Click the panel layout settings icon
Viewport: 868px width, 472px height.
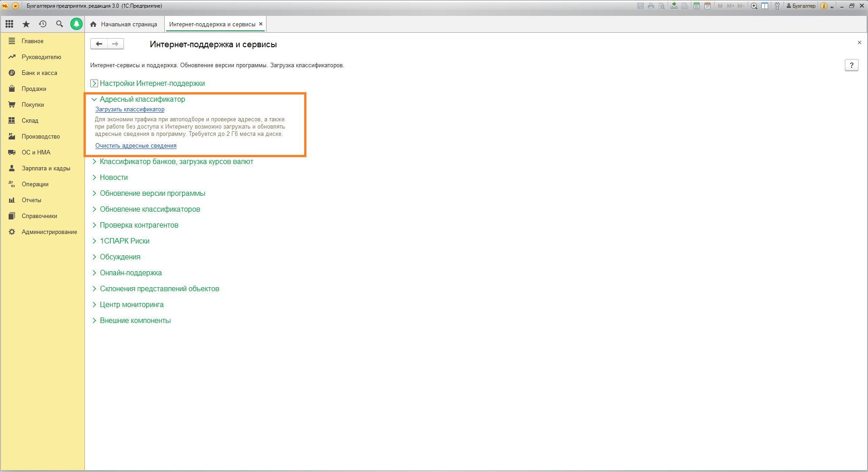765,6
